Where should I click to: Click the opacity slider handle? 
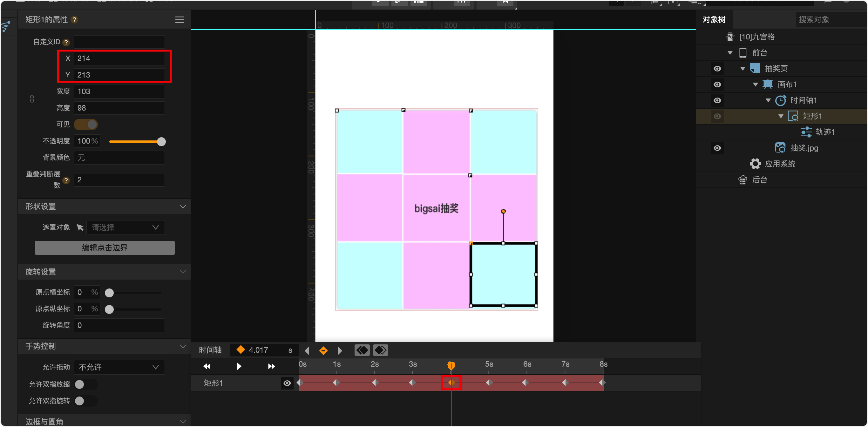(x=161, y=142)
